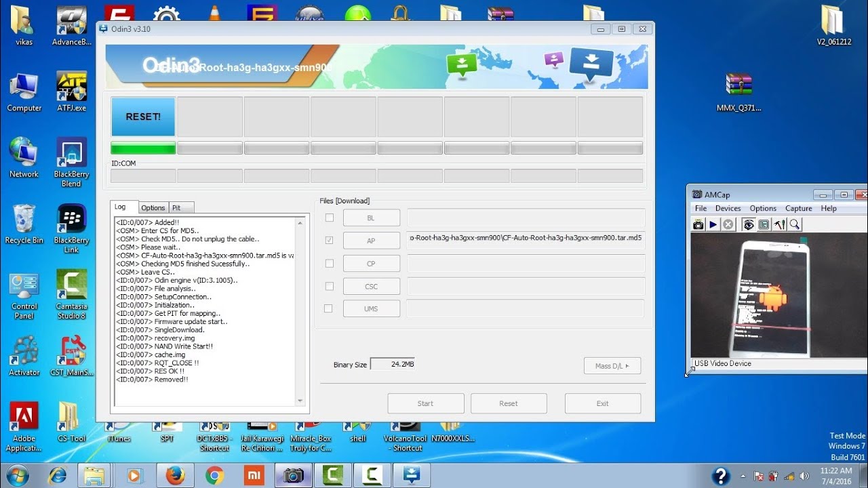Enable the CSC file checkbox

click(x=329, y=286)
